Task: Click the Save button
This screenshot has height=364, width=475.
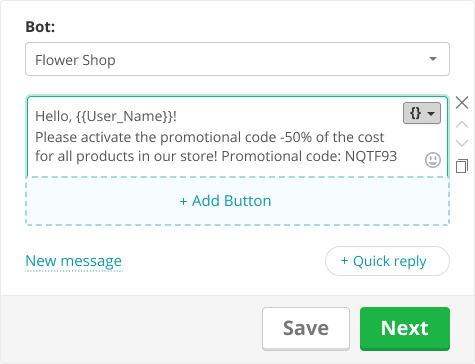Action: (x=306, y=328)
